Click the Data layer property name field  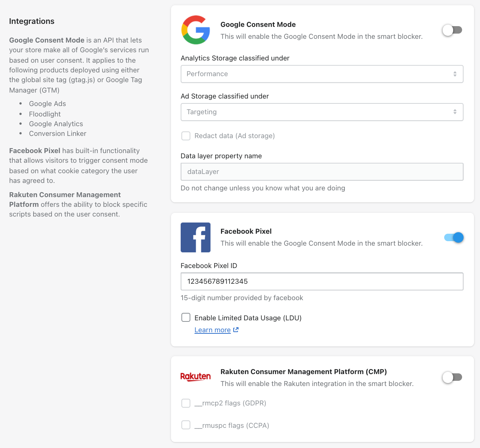(322, 172)
